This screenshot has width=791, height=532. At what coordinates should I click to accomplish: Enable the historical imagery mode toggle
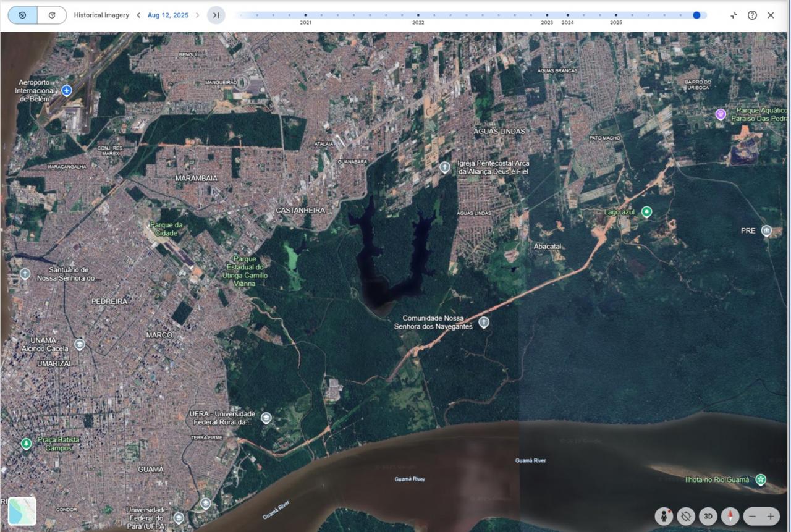point(23,15)
